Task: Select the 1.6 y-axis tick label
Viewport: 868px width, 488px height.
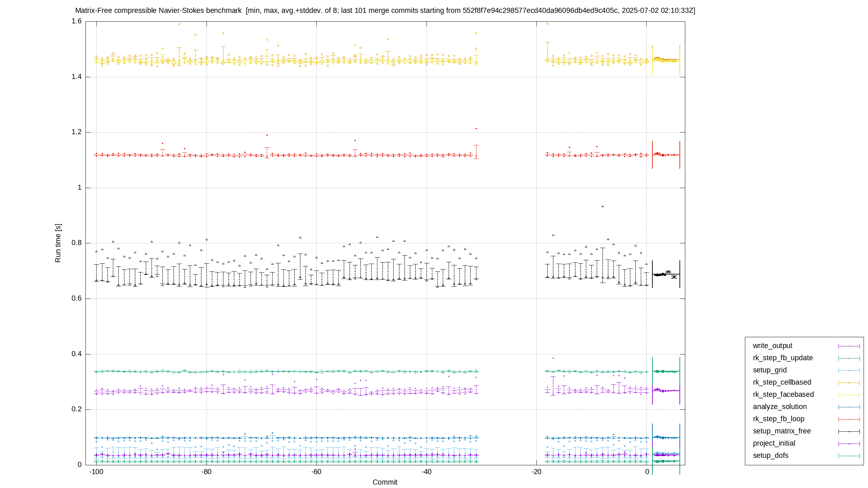Action: (77, 21)
